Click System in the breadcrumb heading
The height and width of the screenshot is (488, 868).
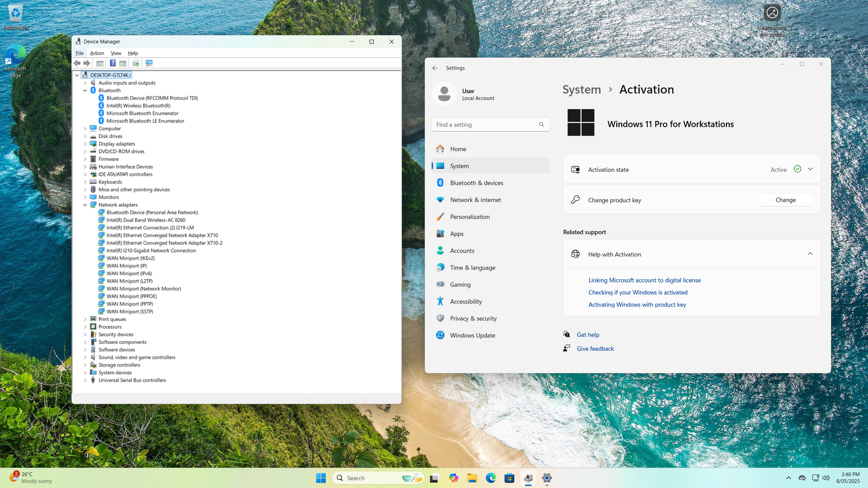[x=582, y=89]
